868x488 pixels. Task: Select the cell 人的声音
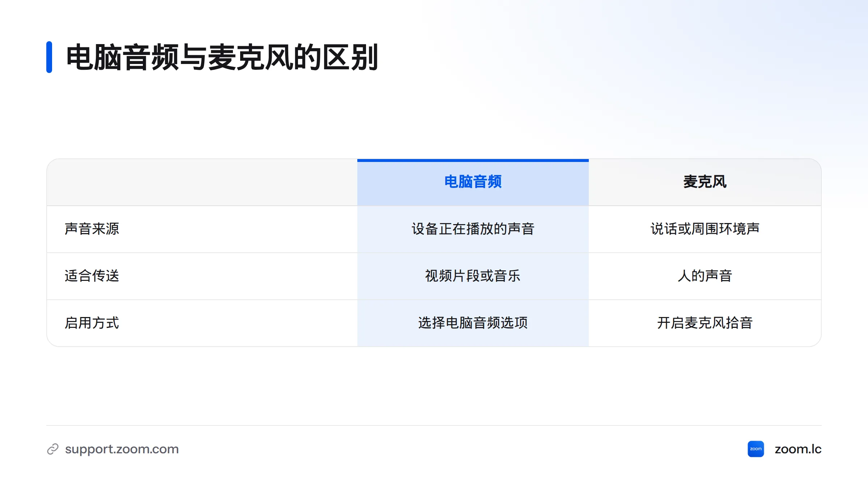705,276
